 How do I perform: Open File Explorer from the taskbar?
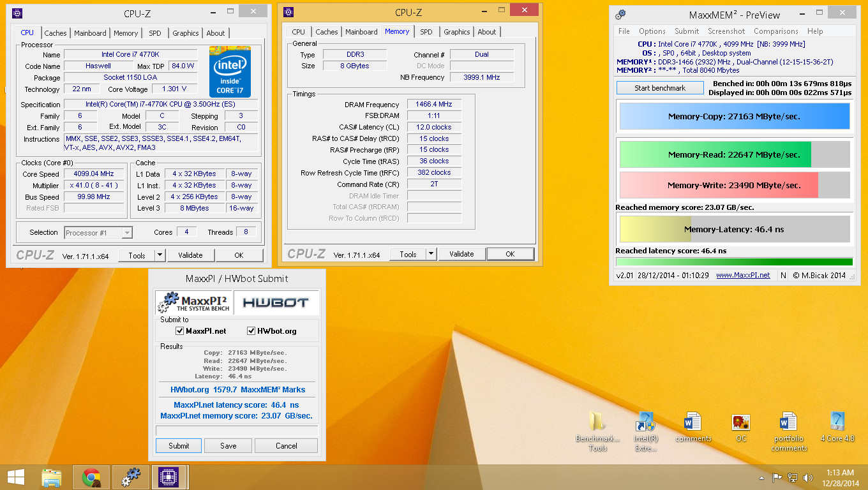click(x=52, y=477)
